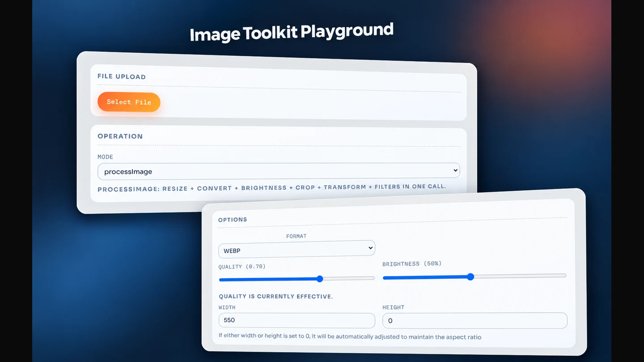Screen dimensions: 644x362
Task: Click the FILE UPLOAD section title
Action: (122, 76)
